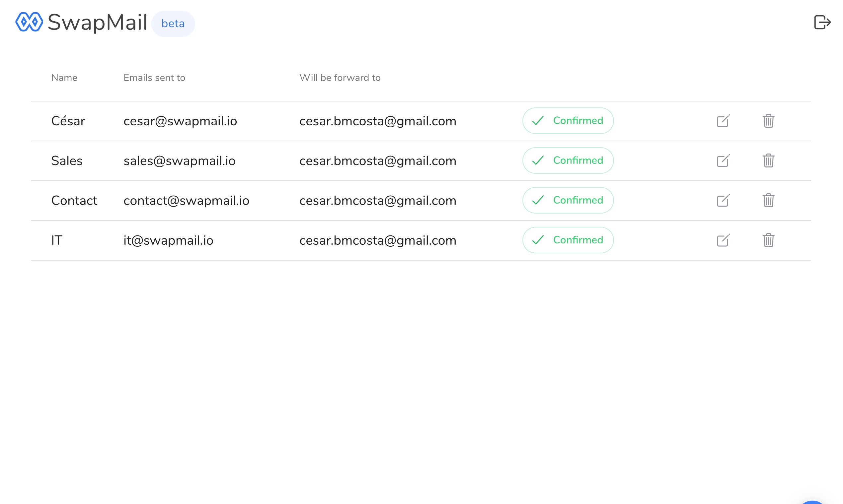This screenshot has height=504, width=843.
Task: Delete the IT forwarding entry
Action: (768, 240)
